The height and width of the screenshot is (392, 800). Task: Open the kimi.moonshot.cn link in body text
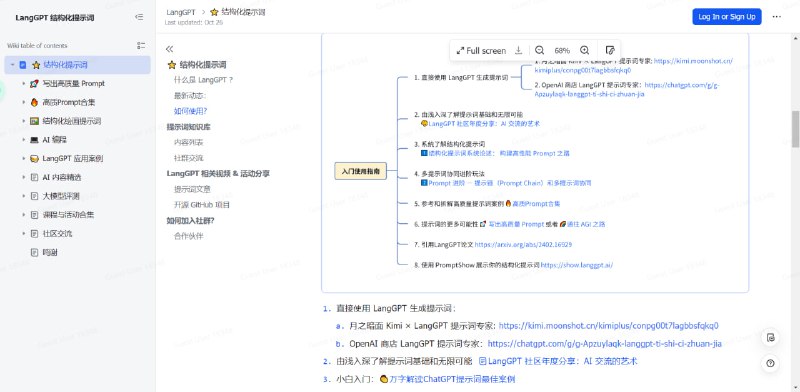click(x=608, y=326)
